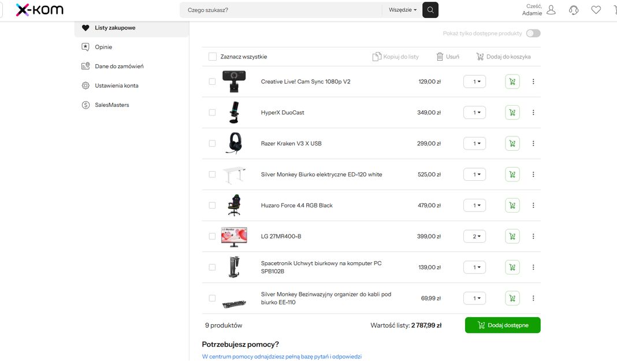Screen dimensions: 617x364
Task: Go to Ustawienia konta menu item
Action: pos(116,86)
